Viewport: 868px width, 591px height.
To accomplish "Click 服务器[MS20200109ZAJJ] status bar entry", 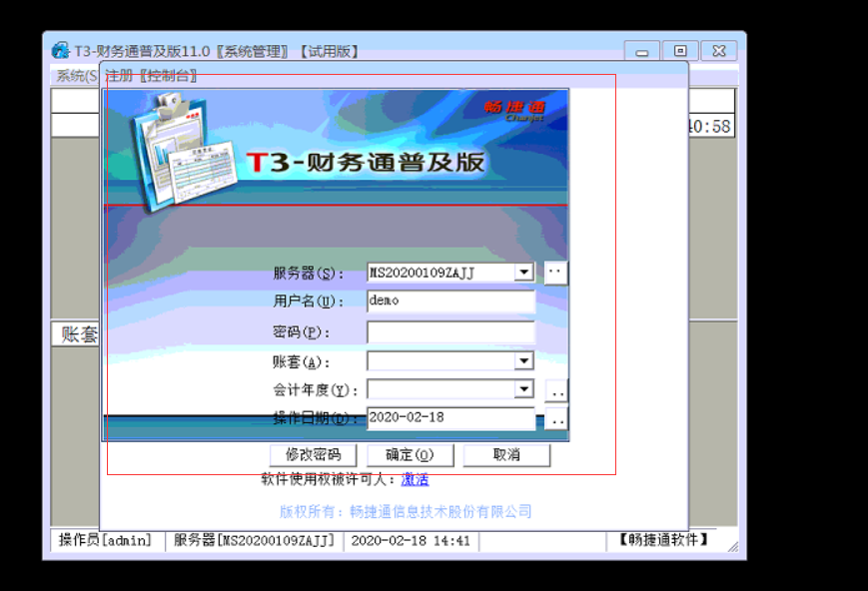I will coord(254,540).
